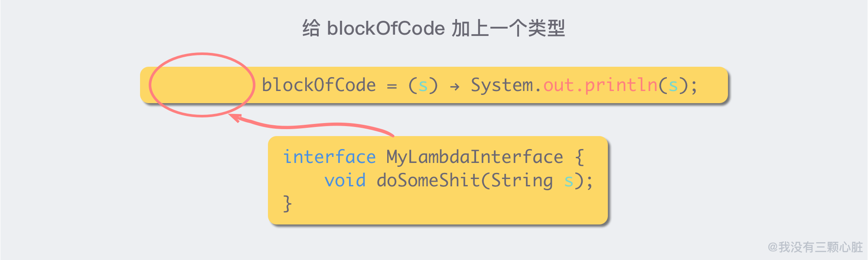This screenshot has width=868, height=260.
Task: Click the word System in the code
Action: tap(502, 85)
